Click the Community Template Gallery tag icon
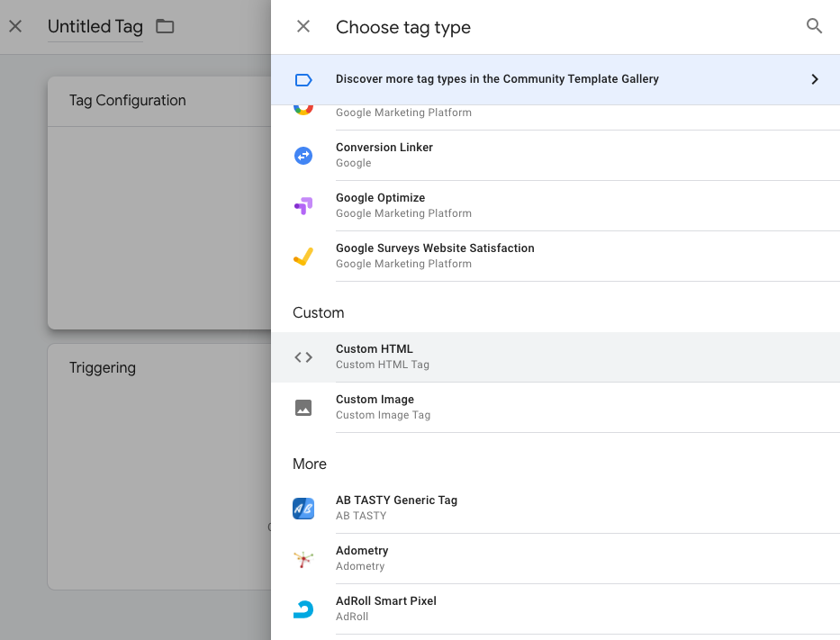 pyautogui.click(x=303, y=80)
